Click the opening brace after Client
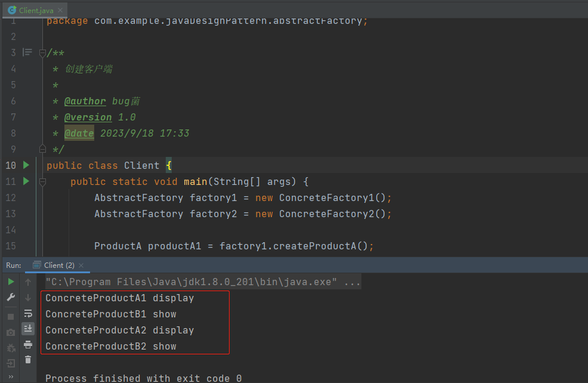This screenshot has height=383, width=588. [169, 165]
